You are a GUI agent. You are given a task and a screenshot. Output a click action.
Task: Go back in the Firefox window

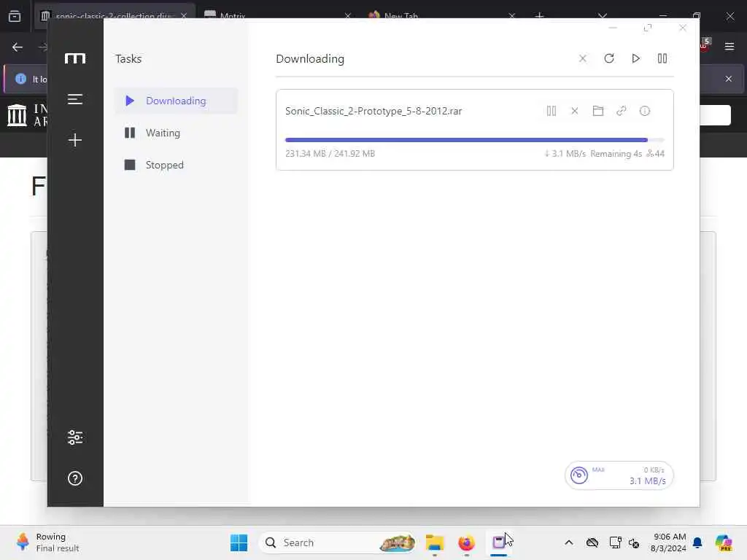click(x=18, y=47)
